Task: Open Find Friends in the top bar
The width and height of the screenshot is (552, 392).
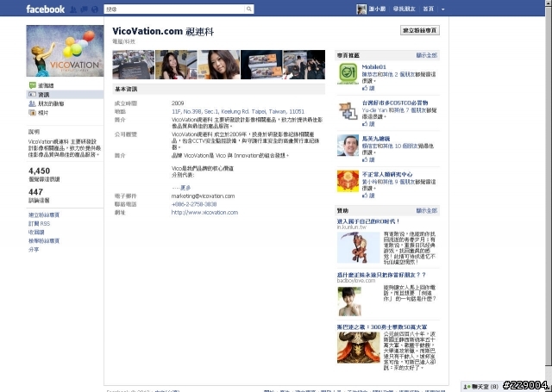Action: (x=405, y=9)
